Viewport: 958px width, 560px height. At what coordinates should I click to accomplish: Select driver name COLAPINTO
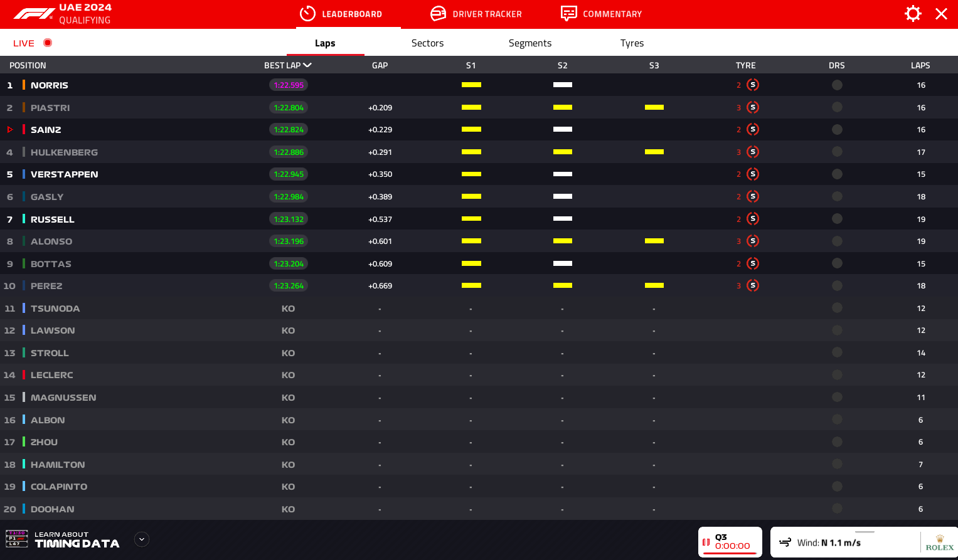pyautogui.click(x=59, y=487)
